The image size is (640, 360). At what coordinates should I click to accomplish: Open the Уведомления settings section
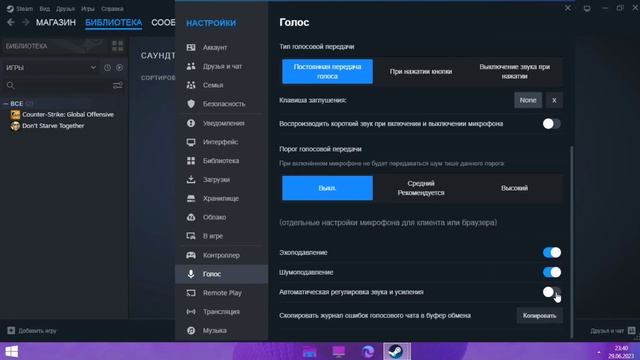point(221,123)
